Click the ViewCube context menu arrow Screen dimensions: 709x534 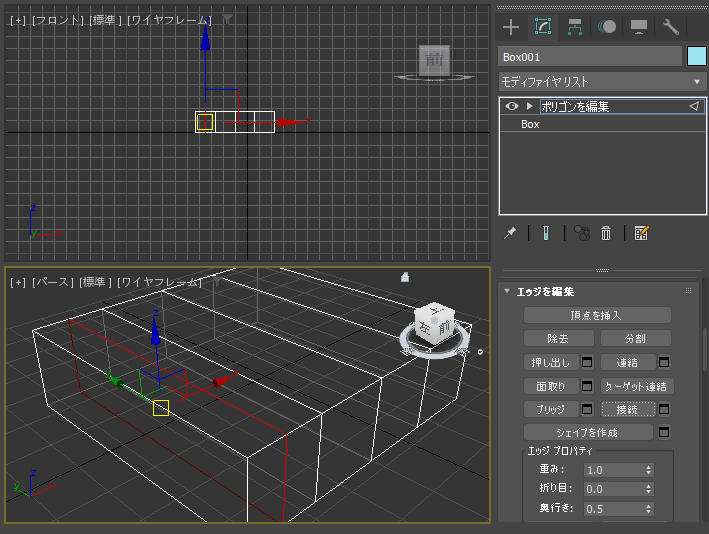(480, 351)
